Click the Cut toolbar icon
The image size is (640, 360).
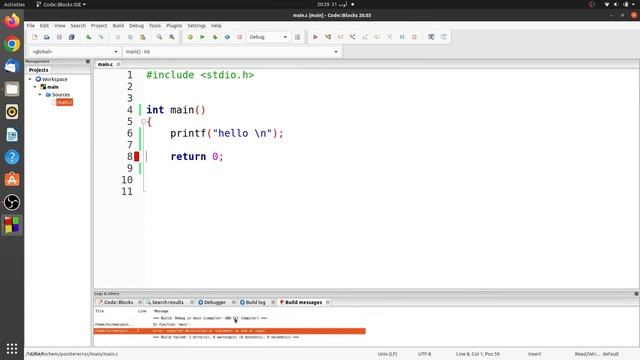click(118, 37)
